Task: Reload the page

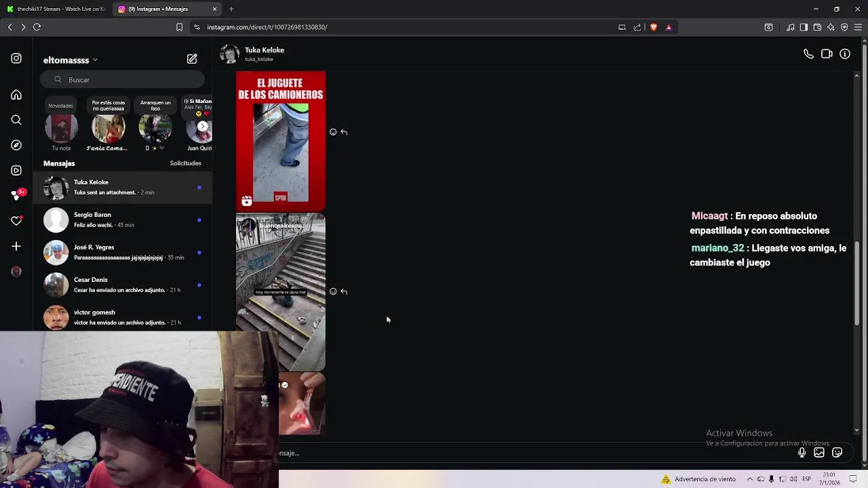Action: click(x=37, y=27)
